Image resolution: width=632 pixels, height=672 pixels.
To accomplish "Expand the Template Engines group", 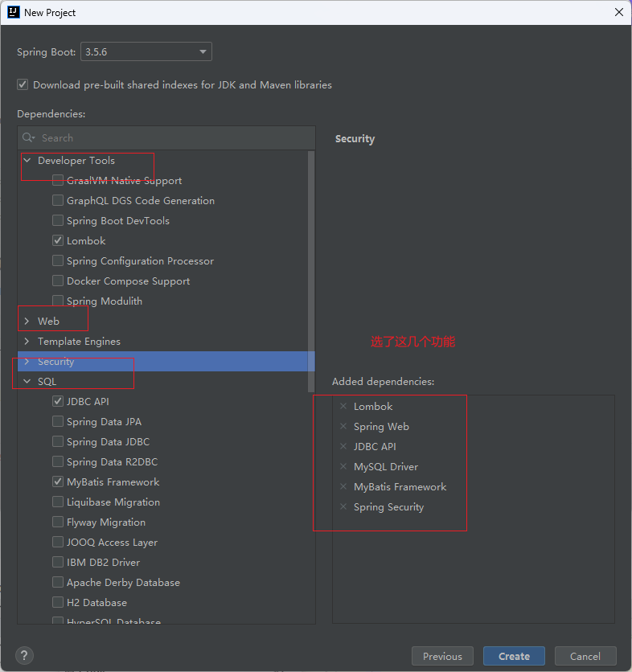I will click(27, 341).
